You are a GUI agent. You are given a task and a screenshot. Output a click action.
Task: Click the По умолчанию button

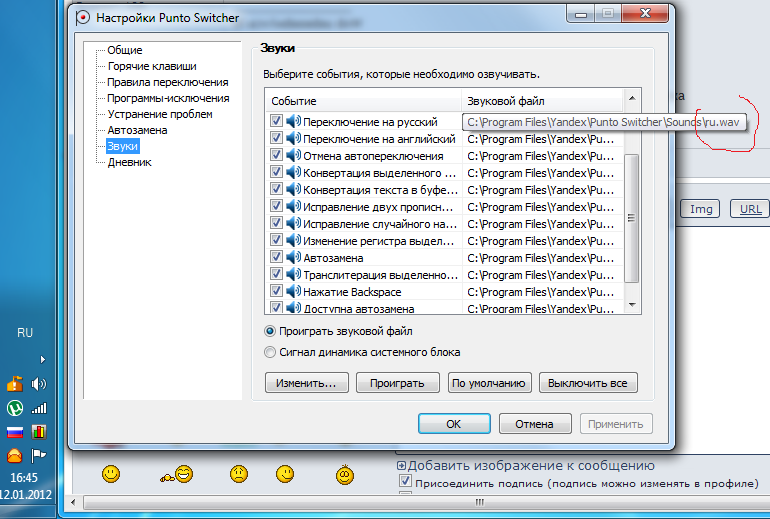(489, 383)
